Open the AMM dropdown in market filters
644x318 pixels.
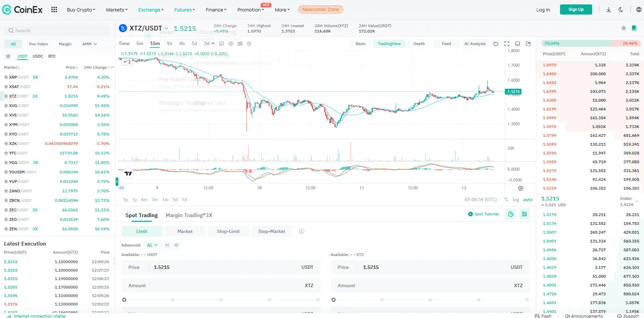[x=89, y=44]
